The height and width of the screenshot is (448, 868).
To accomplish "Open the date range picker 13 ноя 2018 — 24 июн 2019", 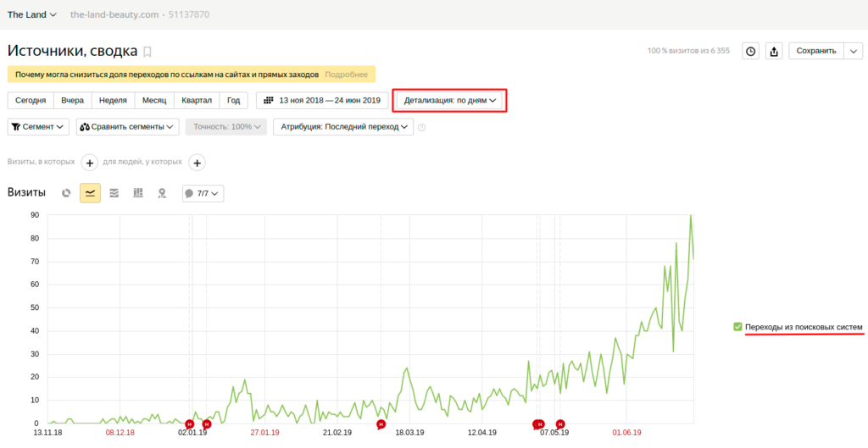I will point(322,100).
